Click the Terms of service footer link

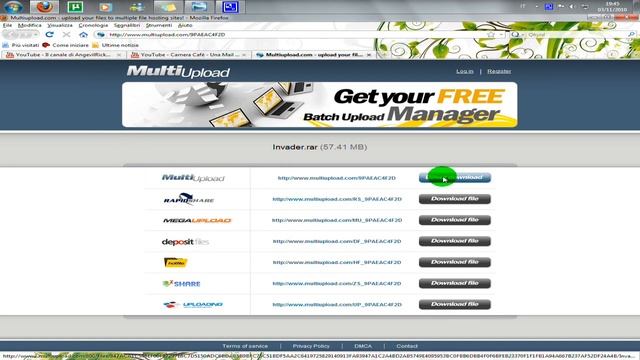coord(245,346)
